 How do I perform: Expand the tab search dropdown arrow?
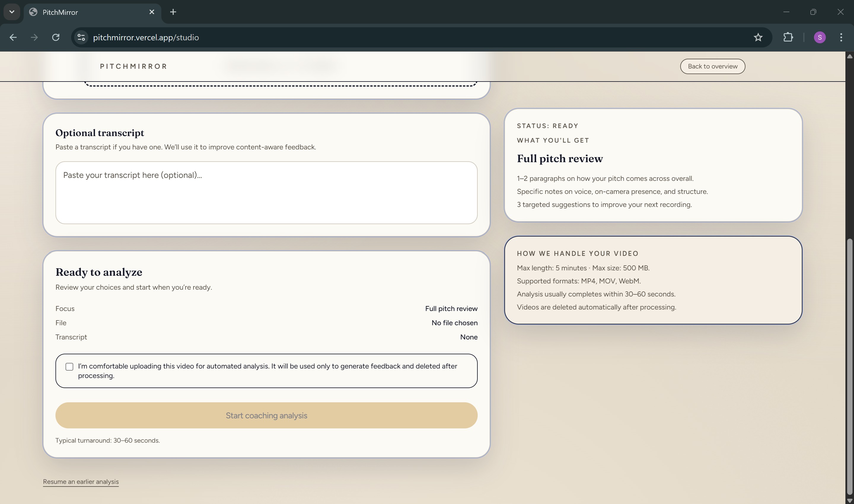12,12
